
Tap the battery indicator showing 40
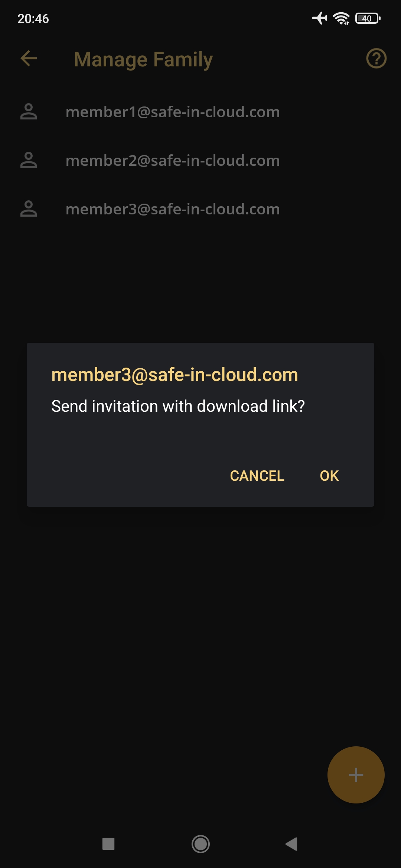(x=368, y=18)
